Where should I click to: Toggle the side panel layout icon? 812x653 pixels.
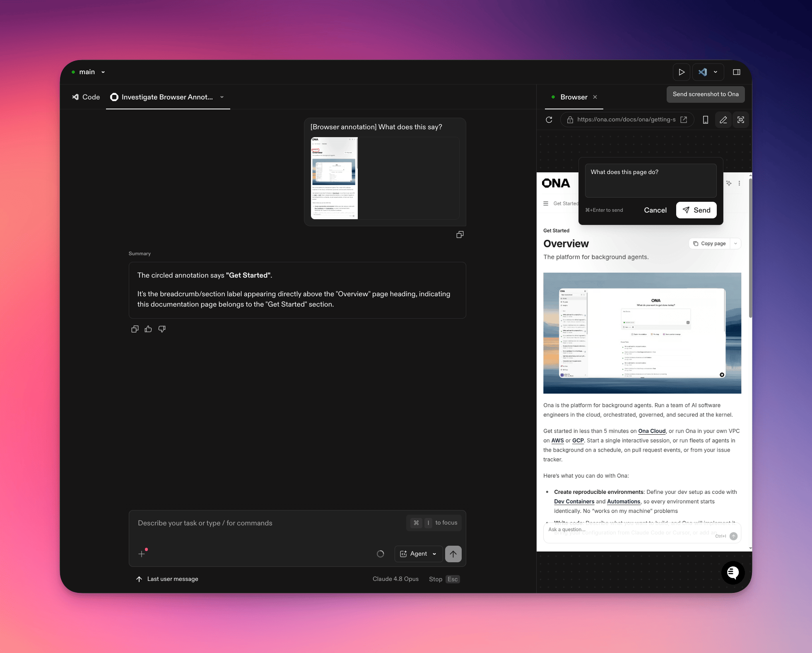[x=737, y=72]
